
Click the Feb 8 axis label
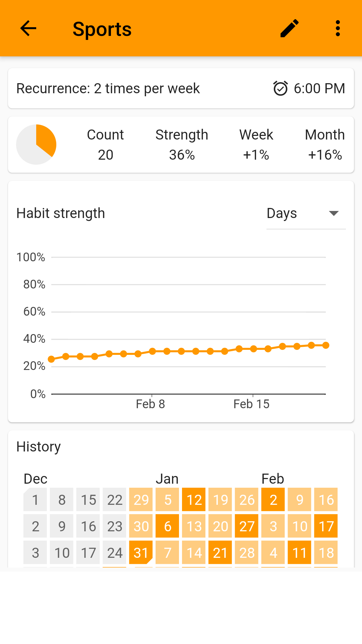tap(150, 404)
